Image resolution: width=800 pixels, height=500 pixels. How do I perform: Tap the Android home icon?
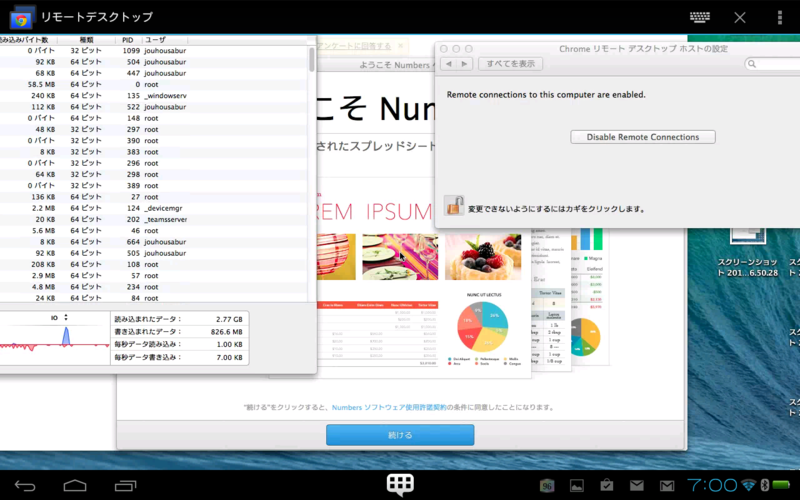[x=75, y=485]
